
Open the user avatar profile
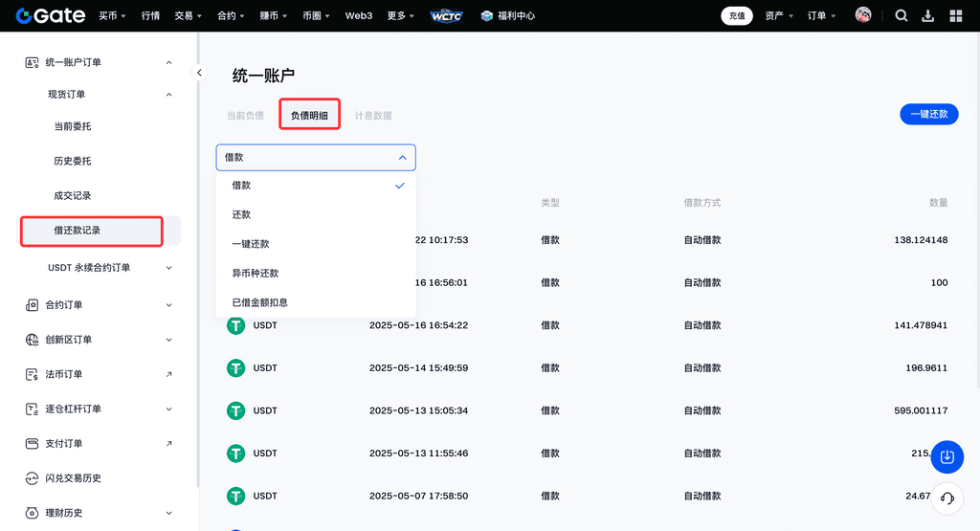pos(863,15)
